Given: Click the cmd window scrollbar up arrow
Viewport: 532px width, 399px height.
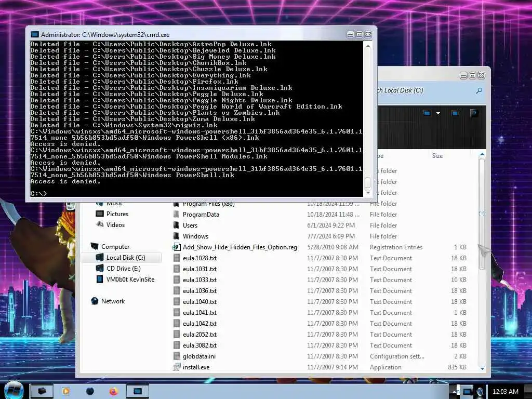Looking at the screenshot, I should (367, 46).
